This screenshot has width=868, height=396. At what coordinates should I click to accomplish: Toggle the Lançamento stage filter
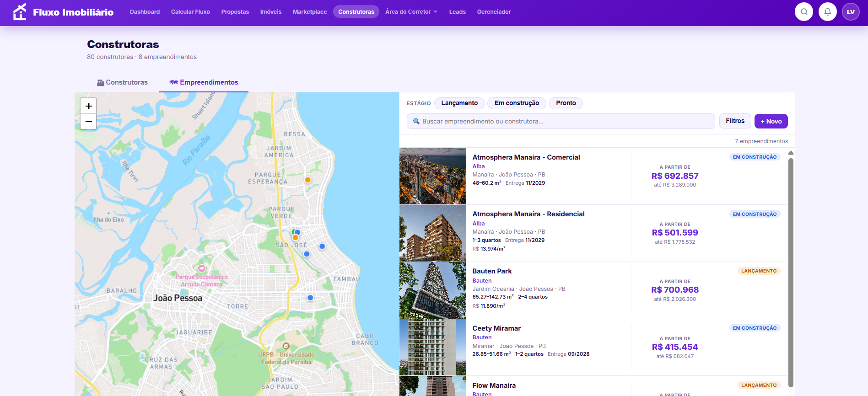459,103
